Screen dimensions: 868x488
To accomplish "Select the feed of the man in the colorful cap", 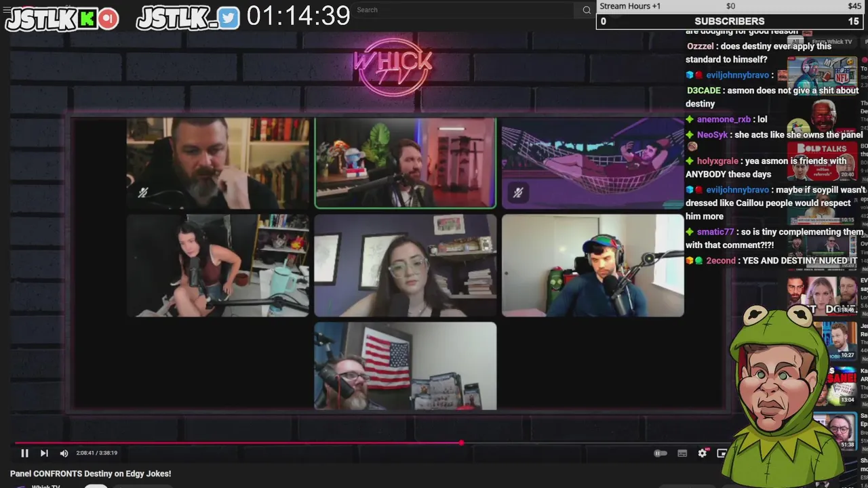I will [x=593, y=266].
